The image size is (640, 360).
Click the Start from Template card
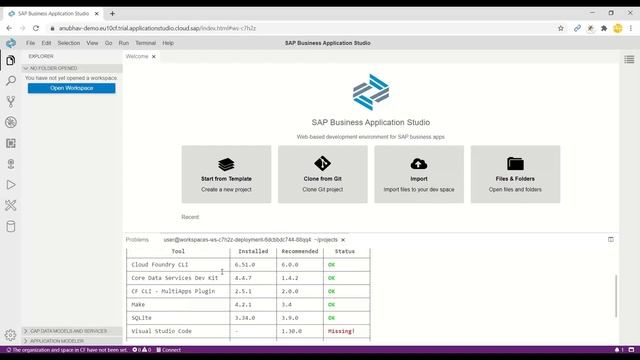tap(226, 174)
